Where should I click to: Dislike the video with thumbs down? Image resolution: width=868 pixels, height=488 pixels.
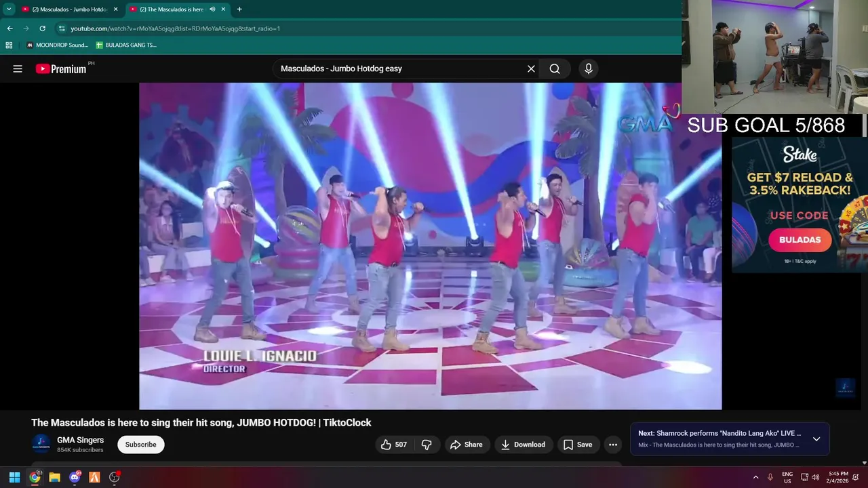click(x=427, y=445)
